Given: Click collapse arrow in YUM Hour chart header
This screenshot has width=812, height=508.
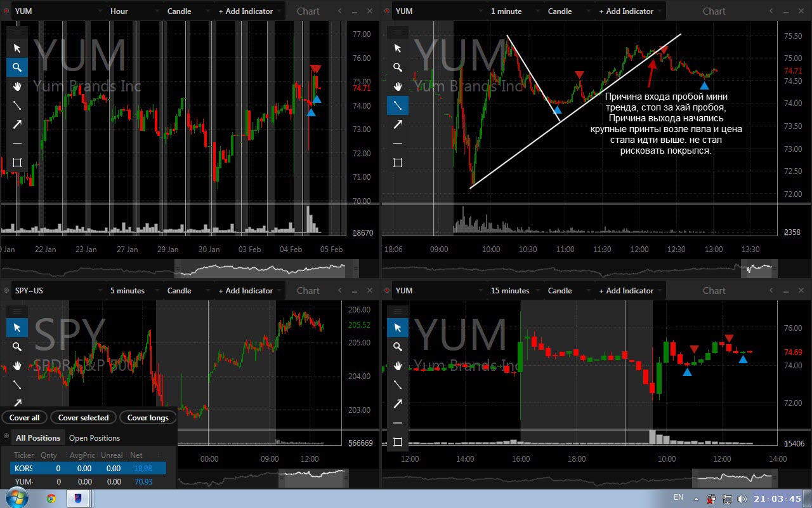Looking at the screenshot, I should click(x=340, y=11).
